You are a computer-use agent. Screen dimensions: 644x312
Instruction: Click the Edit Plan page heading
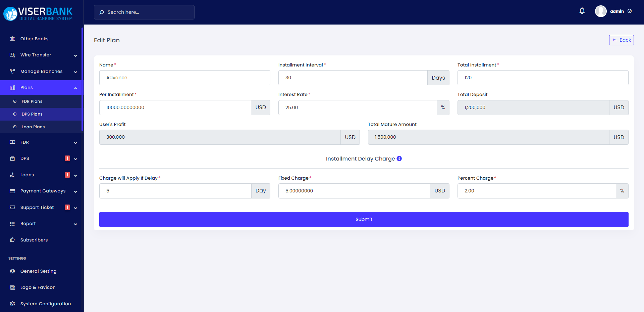(107, 40)
